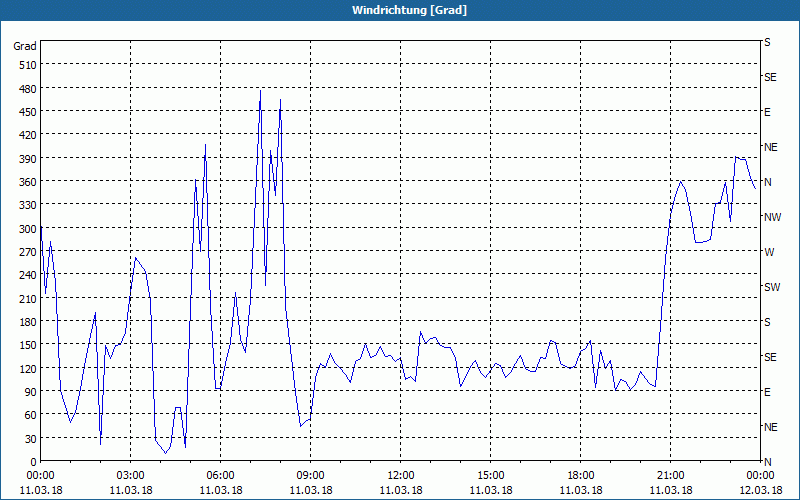Screen dimensions: 800x500
Task: Select the 270 degree axis label
Action: pyautogui.click(x=28, y=252)
